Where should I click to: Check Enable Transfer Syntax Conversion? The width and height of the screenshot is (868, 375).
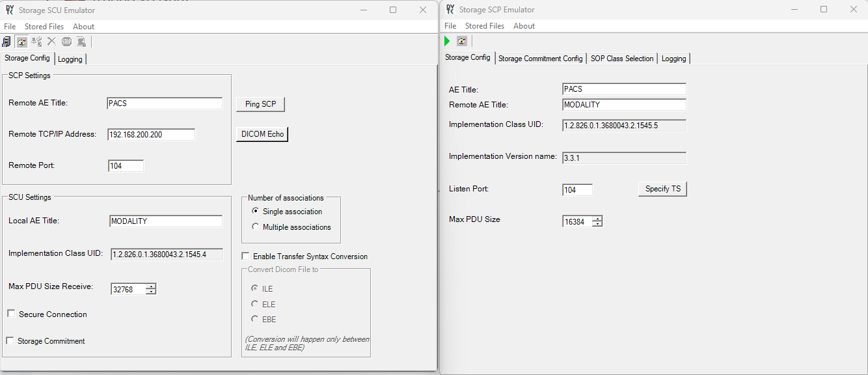246,256
